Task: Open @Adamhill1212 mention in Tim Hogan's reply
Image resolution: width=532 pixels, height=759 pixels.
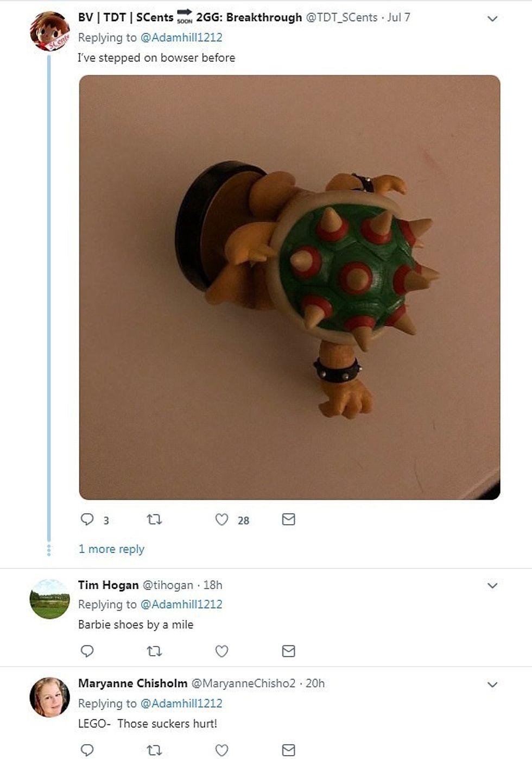Action: (x=181, y=604)
